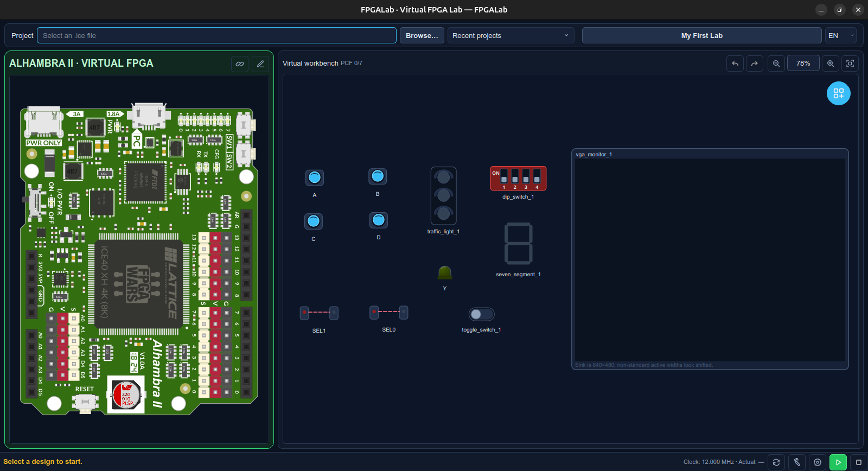Image resolution: width=868 pixels, height=471 pixels.
Task: Select the traffic_light_1 component
Action: [444, 196]
